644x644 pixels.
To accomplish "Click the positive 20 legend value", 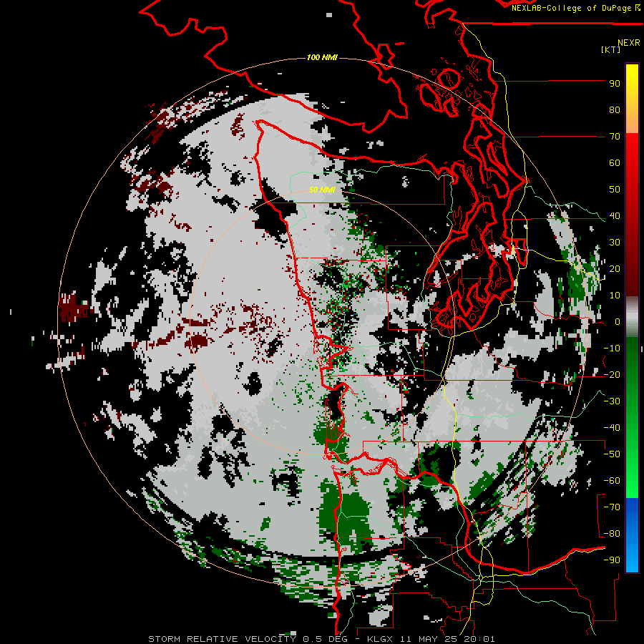I will tap(615, 269).
